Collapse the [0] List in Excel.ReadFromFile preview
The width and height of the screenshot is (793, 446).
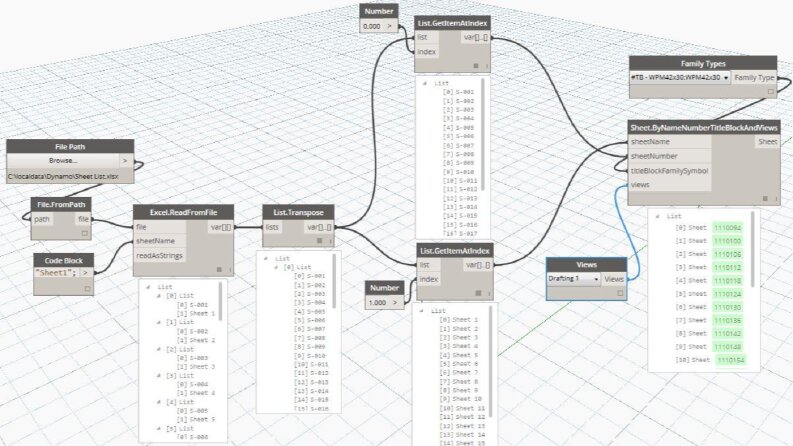coord(159,296)
